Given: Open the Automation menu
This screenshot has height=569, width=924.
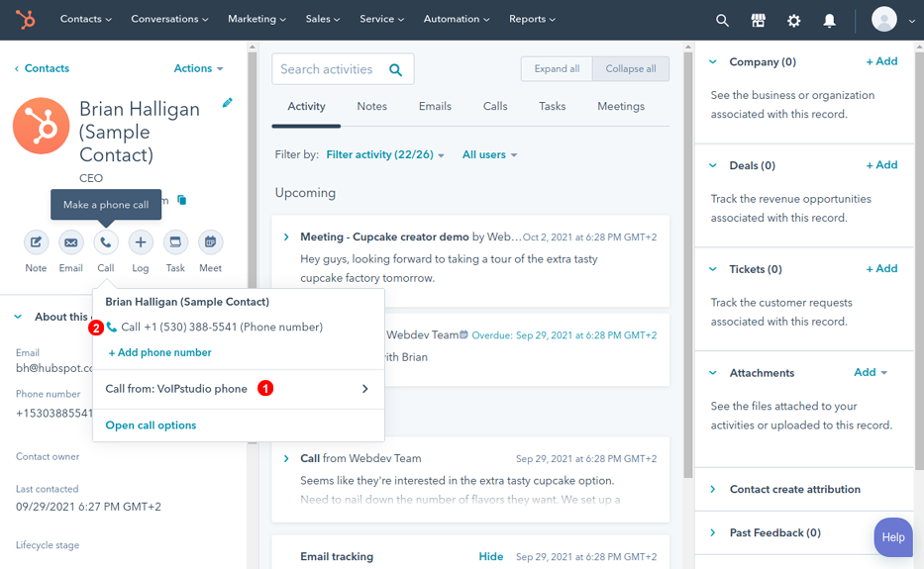Looking at the screenshot, I should pyautogui.click(x=457, y=19).
